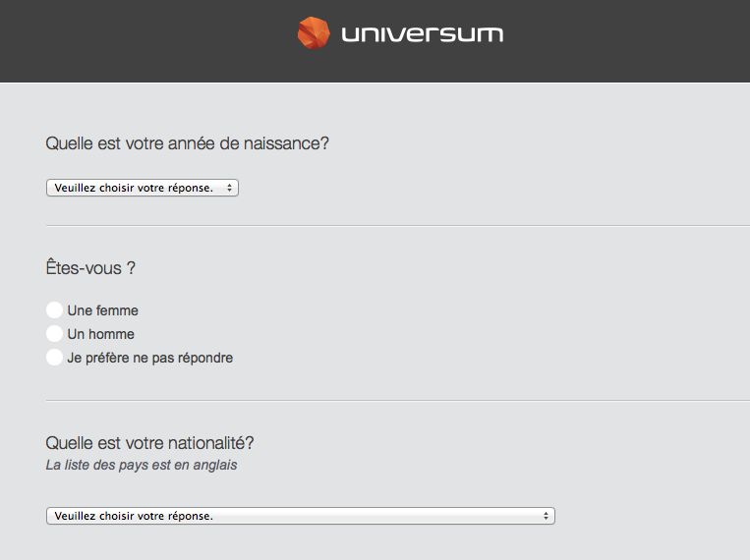The image size is (750, 560).
Task: Click the universum wordmark in header
Action: point(422,34)
